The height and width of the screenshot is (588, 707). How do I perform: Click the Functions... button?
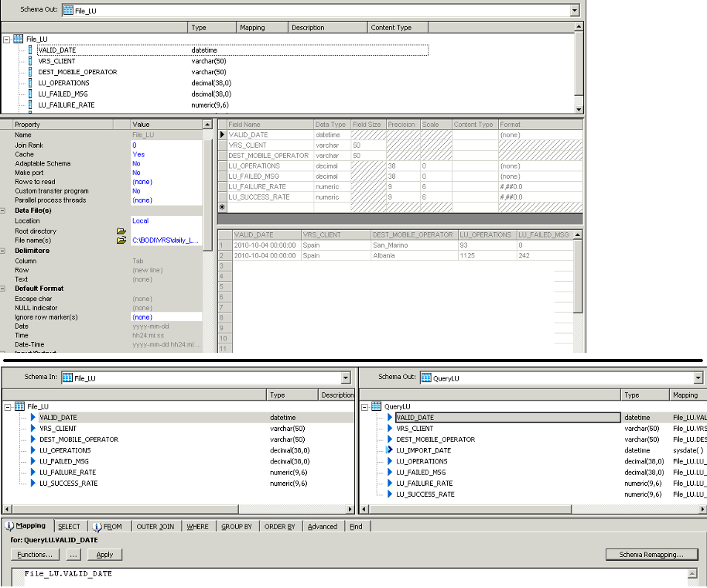35,555
